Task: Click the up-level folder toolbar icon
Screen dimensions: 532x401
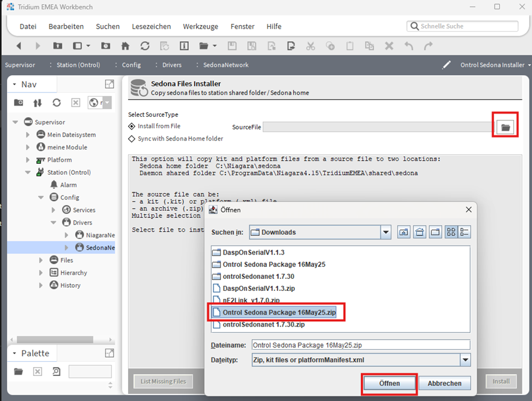Action: click(x=58, y=46)
